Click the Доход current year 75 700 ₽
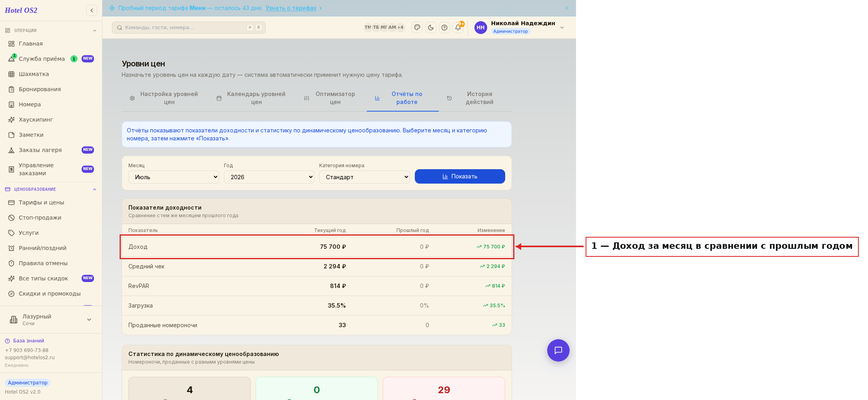This screenshot has width=868, height=400. point(333,247)
